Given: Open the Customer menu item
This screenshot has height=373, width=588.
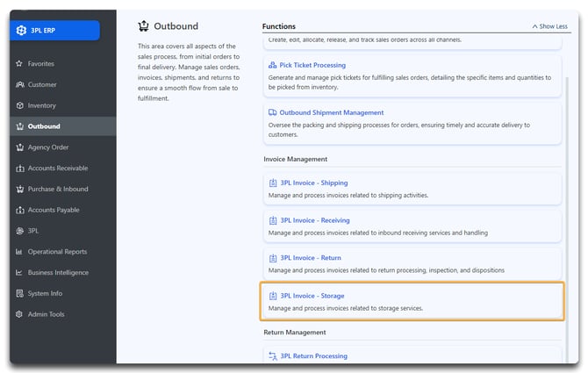Looking at the screenshot, I should point(41,85).
